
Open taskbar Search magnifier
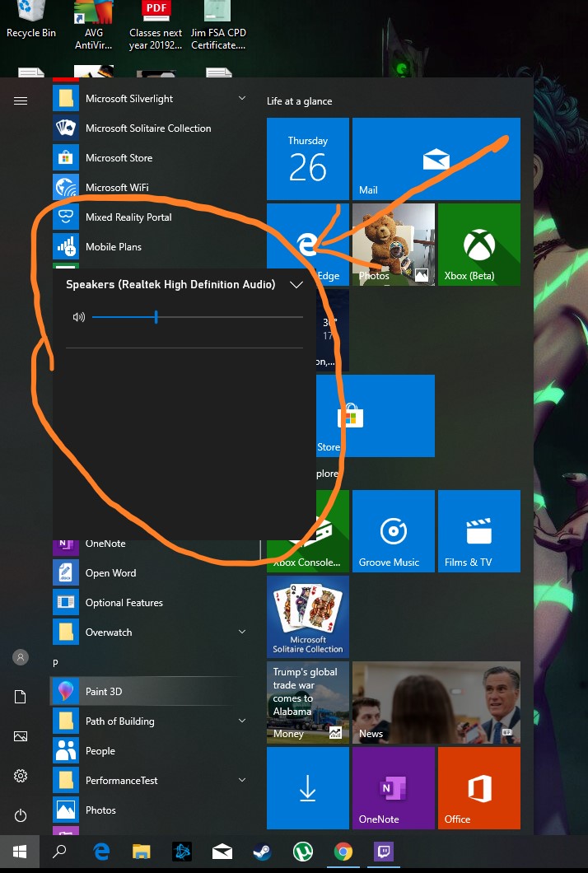point(59,852)
